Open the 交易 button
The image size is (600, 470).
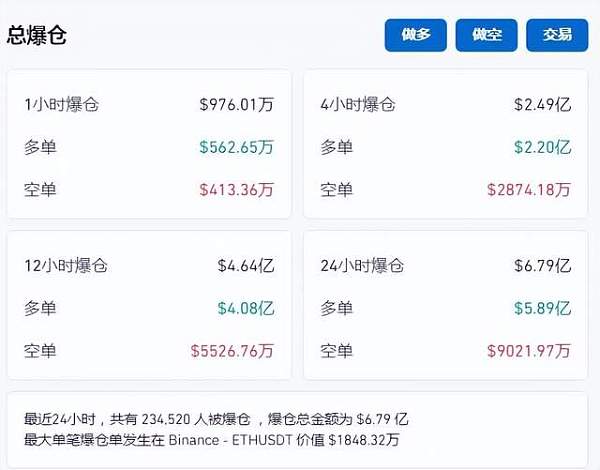point(557,35)
